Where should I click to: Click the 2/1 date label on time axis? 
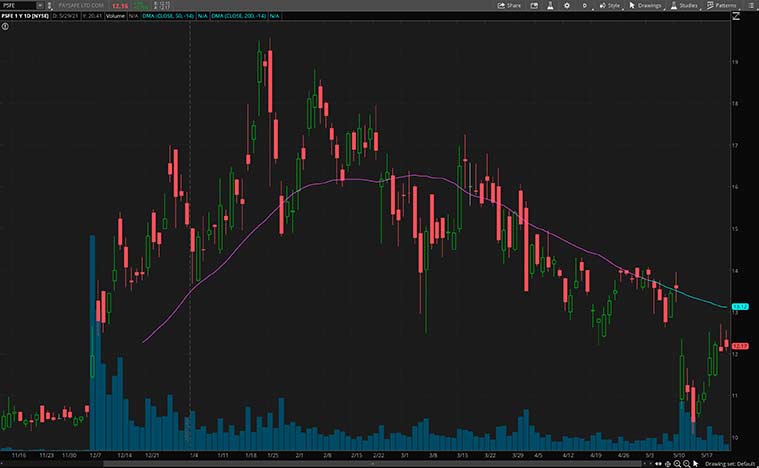300,455
